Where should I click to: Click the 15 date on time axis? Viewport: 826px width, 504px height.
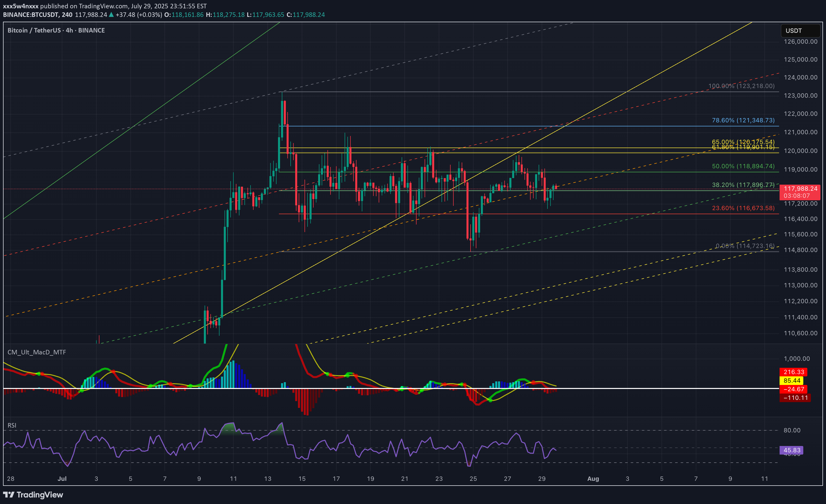click(302, 479)
